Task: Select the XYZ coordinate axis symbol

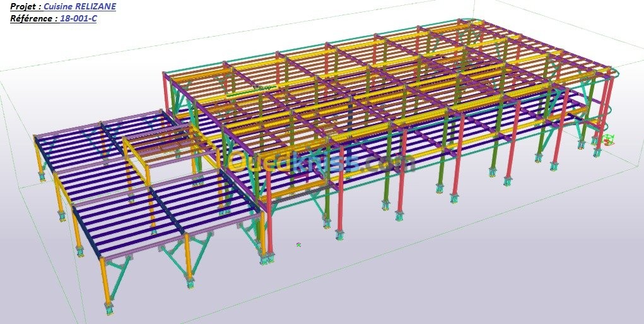Action: point(608,140)
